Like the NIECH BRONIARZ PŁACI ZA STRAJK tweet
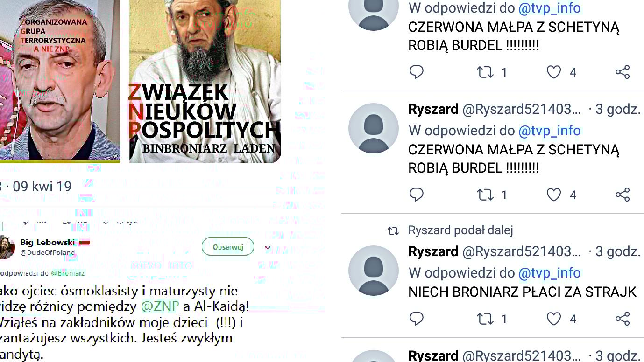Screen dimensions: 644x362 (554, 319)
